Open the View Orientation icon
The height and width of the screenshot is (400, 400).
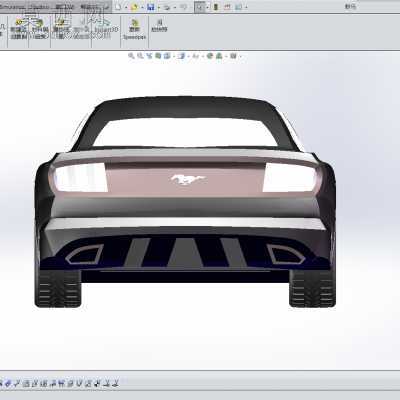167,56
